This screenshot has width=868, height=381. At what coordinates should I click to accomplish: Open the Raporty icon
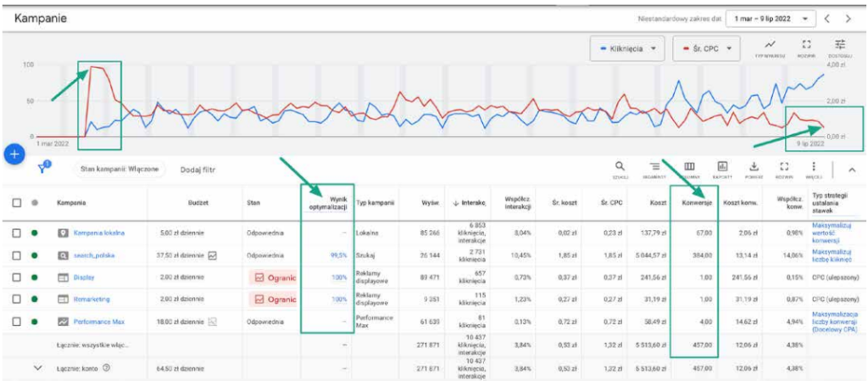point(722,168)
